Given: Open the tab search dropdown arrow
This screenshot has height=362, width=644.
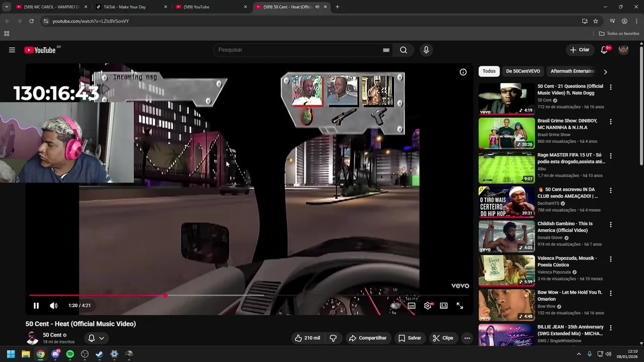Looking at the screenshot, I should (x=7, y=7).
